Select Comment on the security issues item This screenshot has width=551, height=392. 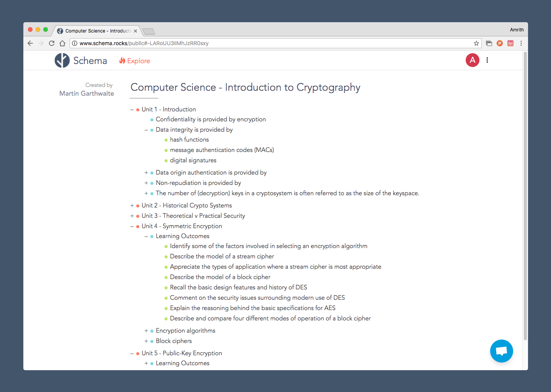258,298
